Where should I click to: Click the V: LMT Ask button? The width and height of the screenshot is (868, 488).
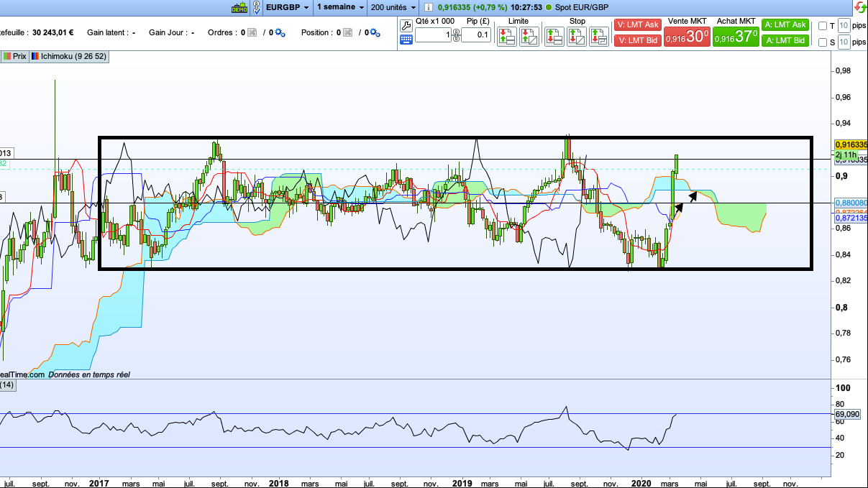[637, 25]
